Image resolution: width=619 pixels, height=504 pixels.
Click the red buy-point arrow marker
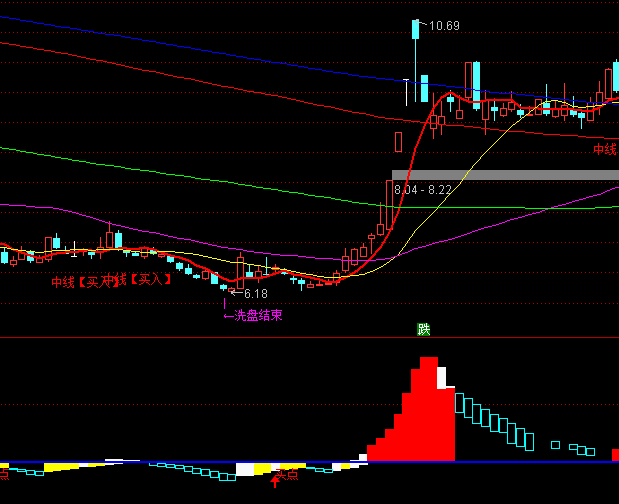[x=275, y=481]
